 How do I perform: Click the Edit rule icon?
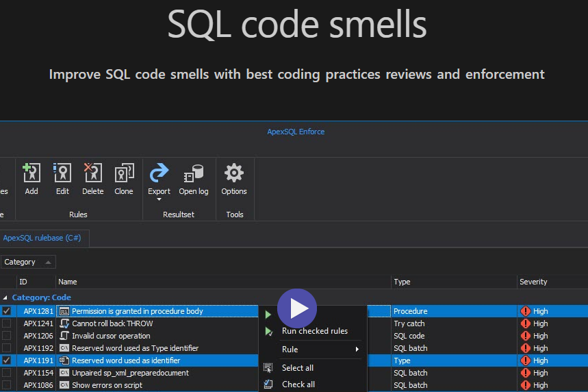point(62,173)
